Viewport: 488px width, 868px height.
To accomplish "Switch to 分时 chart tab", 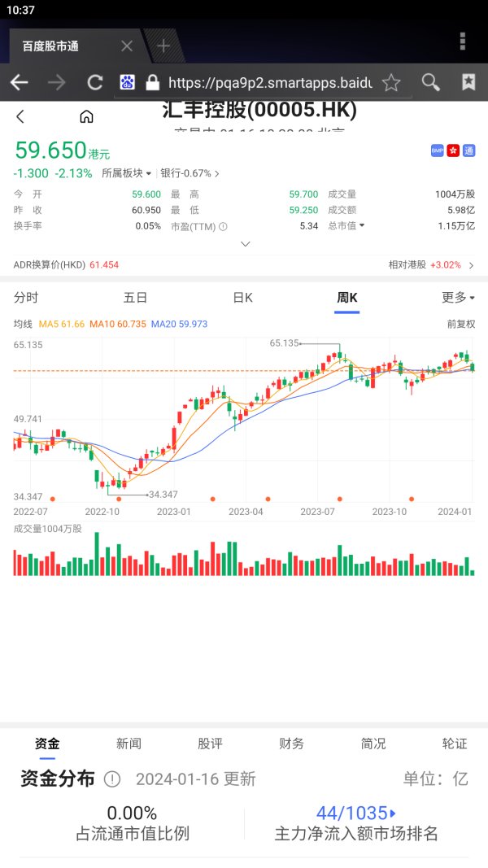I will 26,298.
